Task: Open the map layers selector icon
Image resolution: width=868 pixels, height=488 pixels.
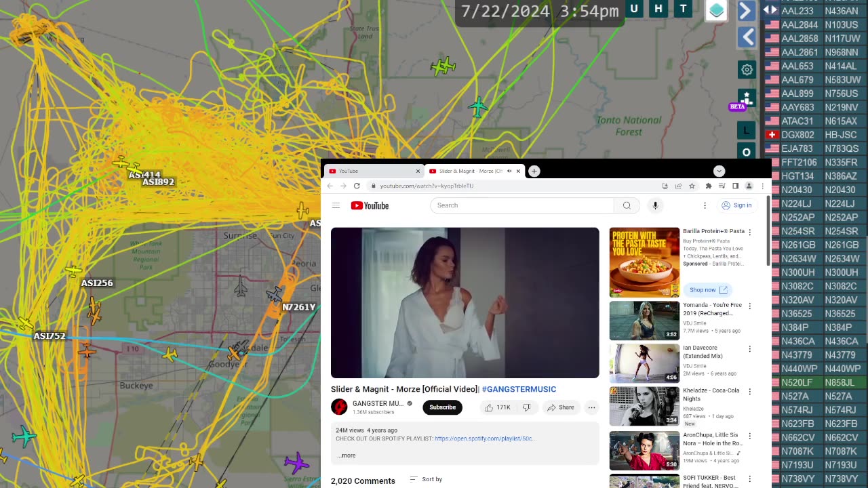Action: [717, 10]
